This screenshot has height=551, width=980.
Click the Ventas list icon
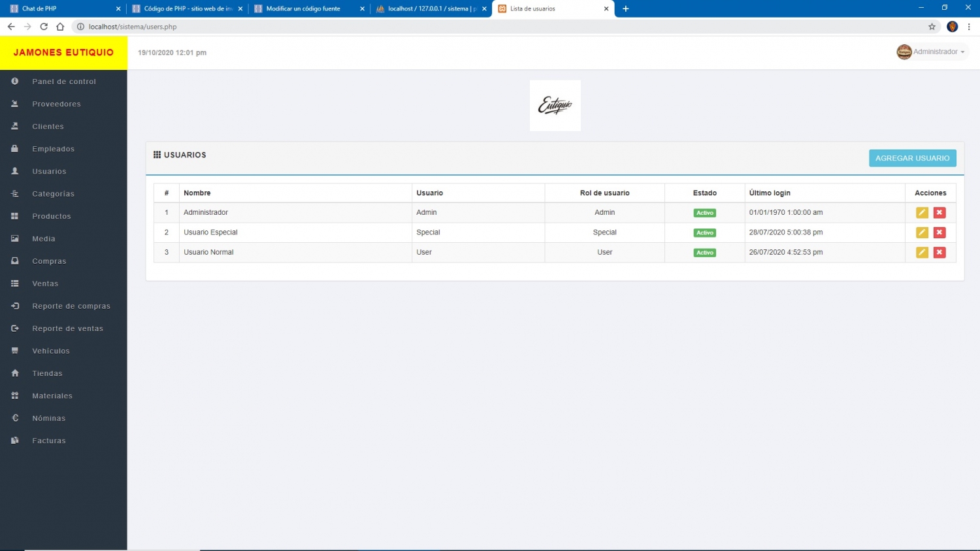point(14,283)
